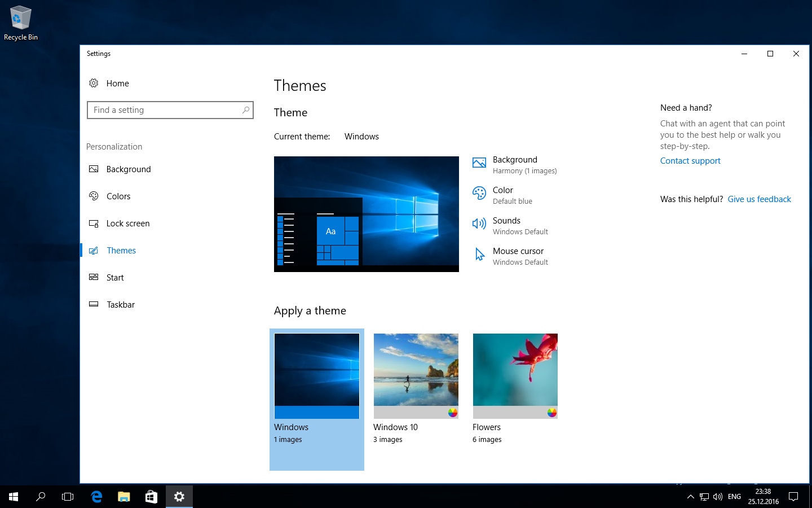Open File Explorer from the taskbar
Screen dimensions: 812x508
point(124,497)
